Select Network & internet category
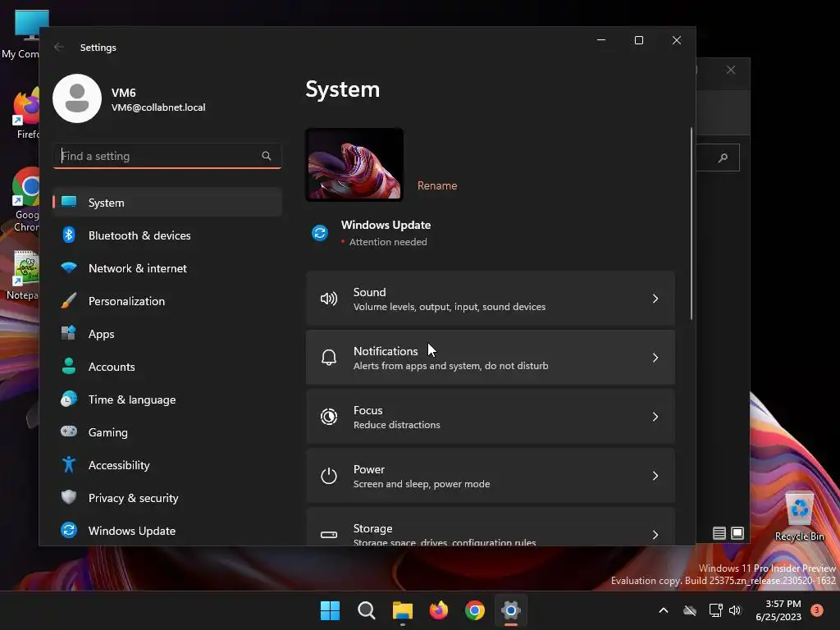This screenshot has height=630, width=840. [x=167, y=268]
